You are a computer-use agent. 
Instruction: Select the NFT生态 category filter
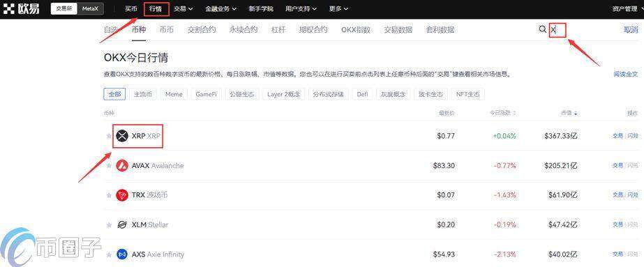click(467, 94)
